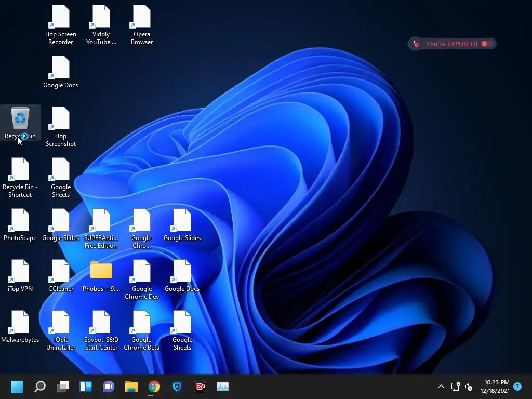Open the red screen recorder taskbar icon
Screen dimensions: 532x399
(200, 387)
